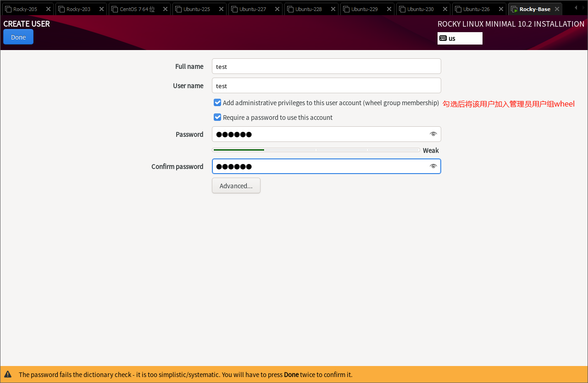Screen dimensions: 588x383
Task: Focus the Full name input field
Action: click(327, 66)
